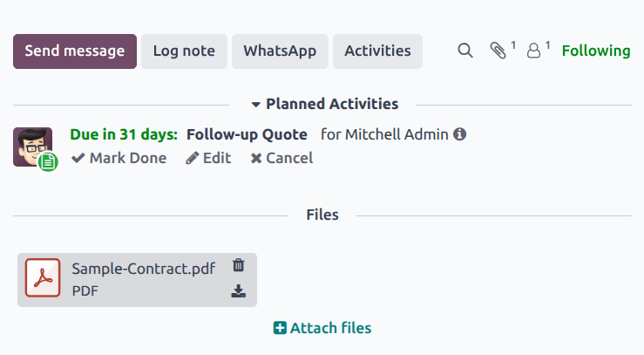Click the activity info circle icon
This screenshot has height=355, width=644.
pyautogui.click(x=460, y=134)
